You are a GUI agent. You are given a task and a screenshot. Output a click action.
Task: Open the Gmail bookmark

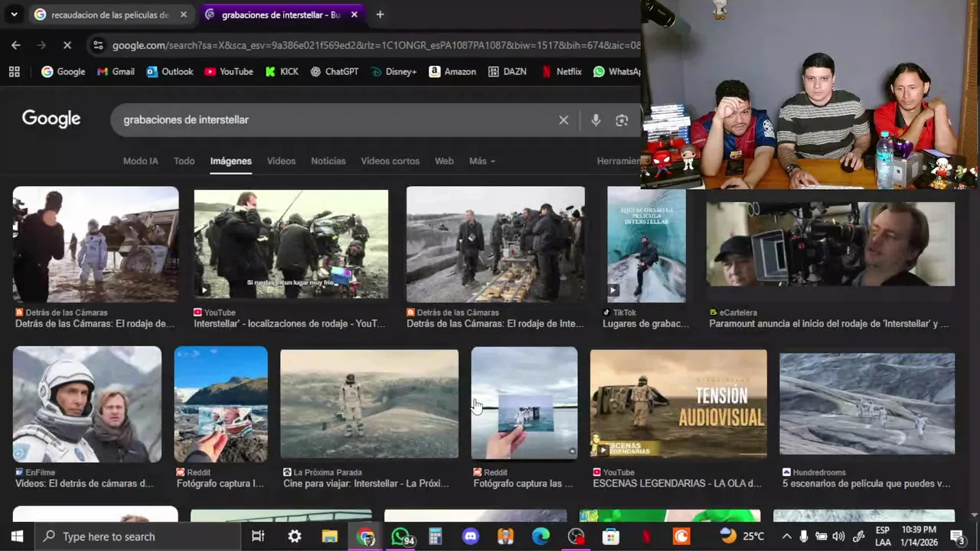pyautogui.click(x=116, y=71)
